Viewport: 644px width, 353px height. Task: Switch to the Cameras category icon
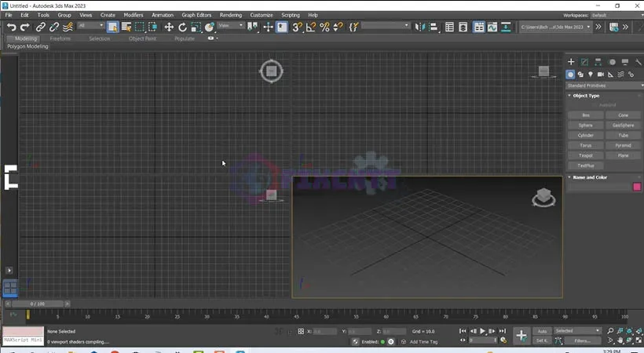point(600,75)
